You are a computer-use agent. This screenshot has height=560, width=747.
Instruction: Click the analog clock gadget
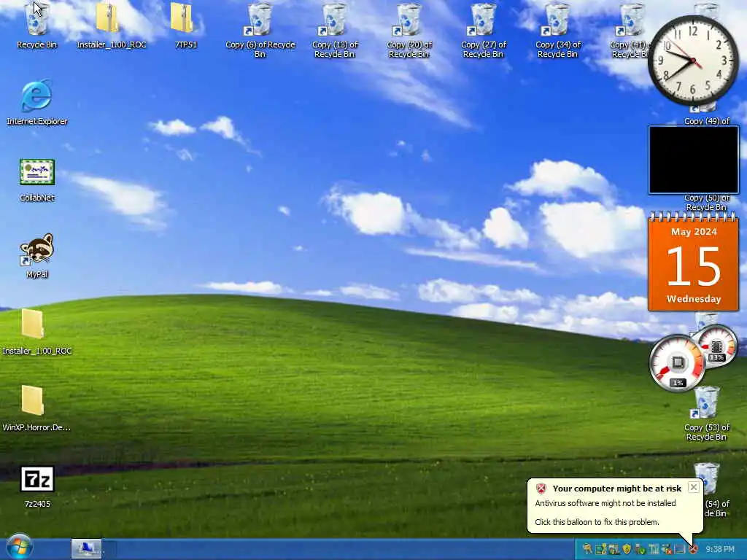pyautogui.click(x=693, y=61)
